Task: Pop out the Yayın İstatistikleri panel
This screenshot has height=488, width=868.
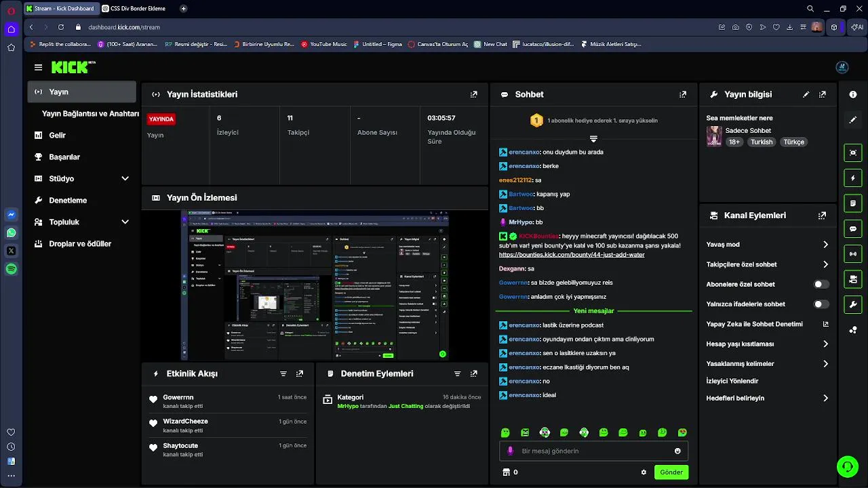Action: [x=473, y=94]
